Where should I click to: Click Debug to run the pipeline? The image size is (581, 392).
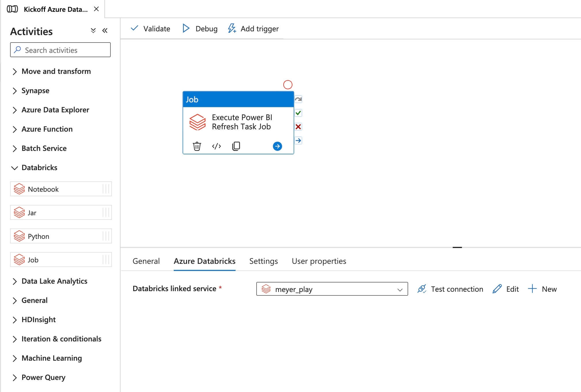coord(200,29)
